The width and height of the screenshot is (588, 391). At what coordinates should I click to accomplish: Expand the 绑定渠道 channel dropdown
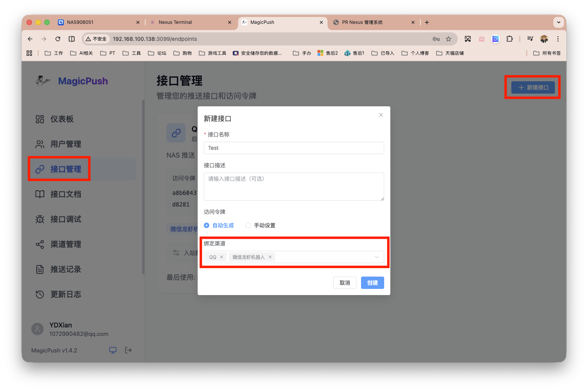pos(376,257)
